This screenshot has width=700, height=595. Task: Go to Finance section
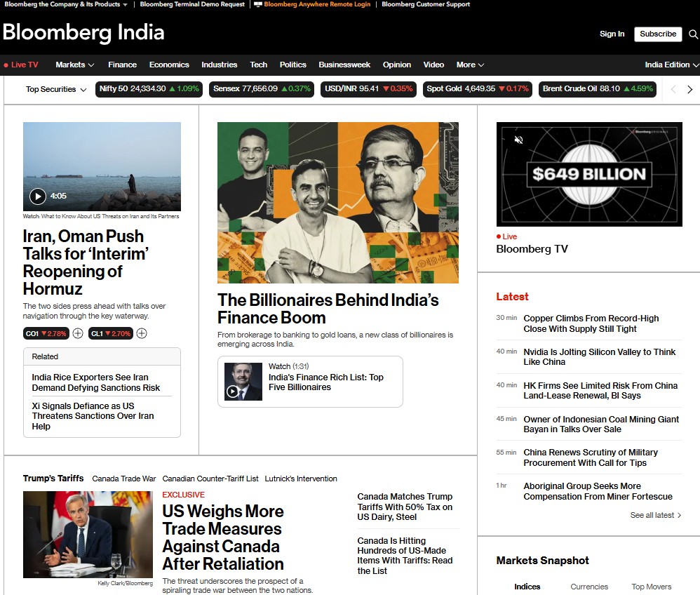pos(122,65)
